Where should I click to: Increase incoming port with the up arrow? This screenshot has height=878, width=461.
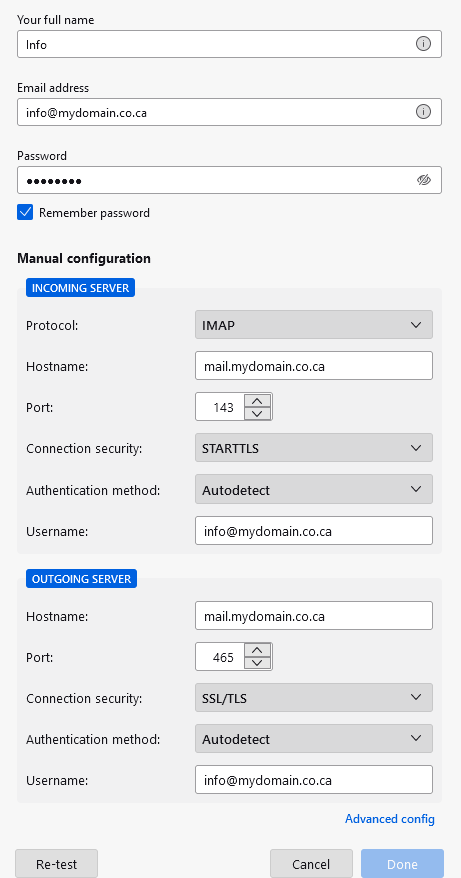tap(258, 401)
